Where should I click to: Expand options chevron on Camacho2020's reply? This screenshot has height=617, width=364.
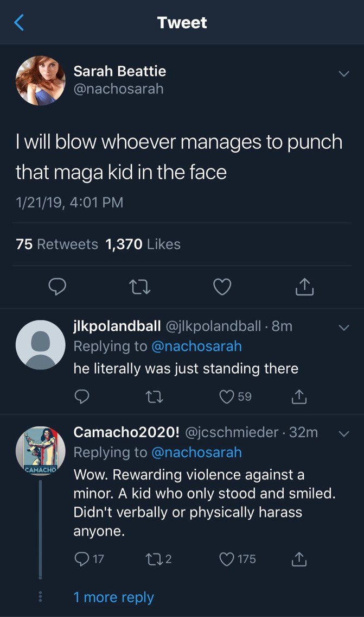[x=344, y=433]
